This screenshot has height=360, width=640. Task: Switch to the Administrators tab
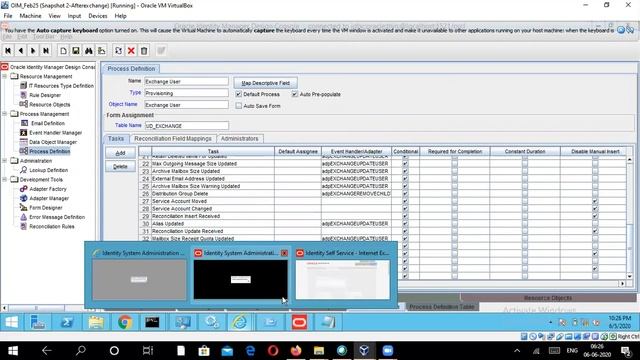tap(240, 139)
